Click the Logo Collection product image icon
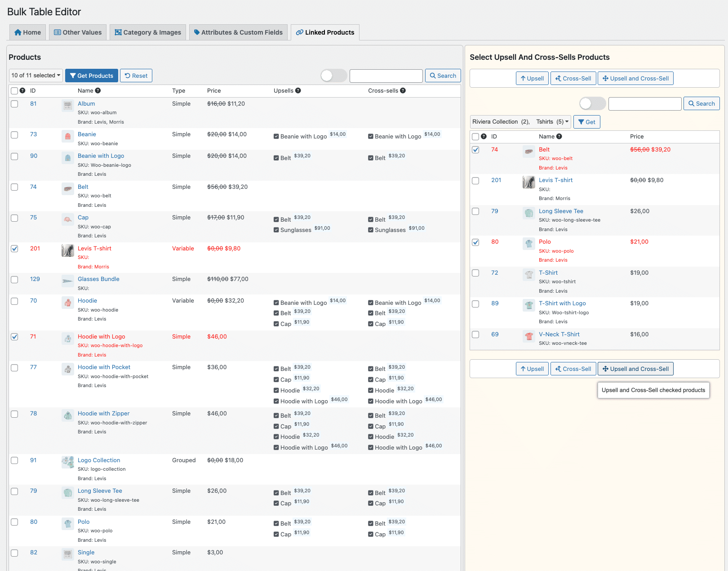 tap(68, 462)
